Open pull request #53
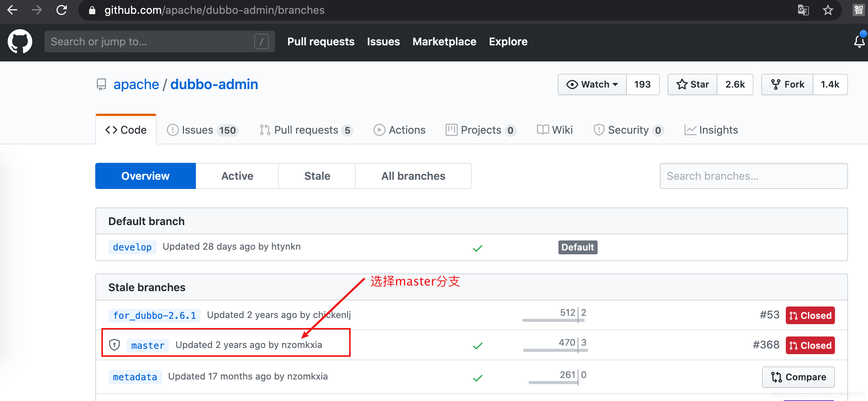 [770, 315]
